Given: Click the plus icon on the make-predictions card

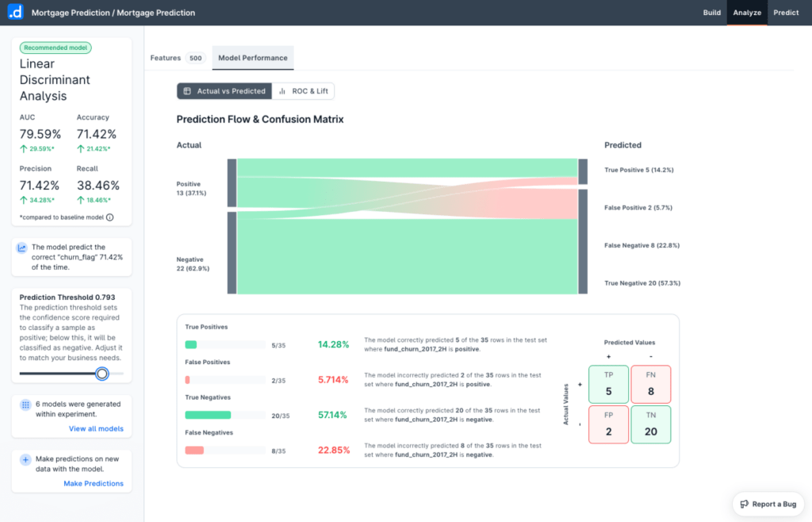Looking at the screenshot, I should click(x=25, y=458).
